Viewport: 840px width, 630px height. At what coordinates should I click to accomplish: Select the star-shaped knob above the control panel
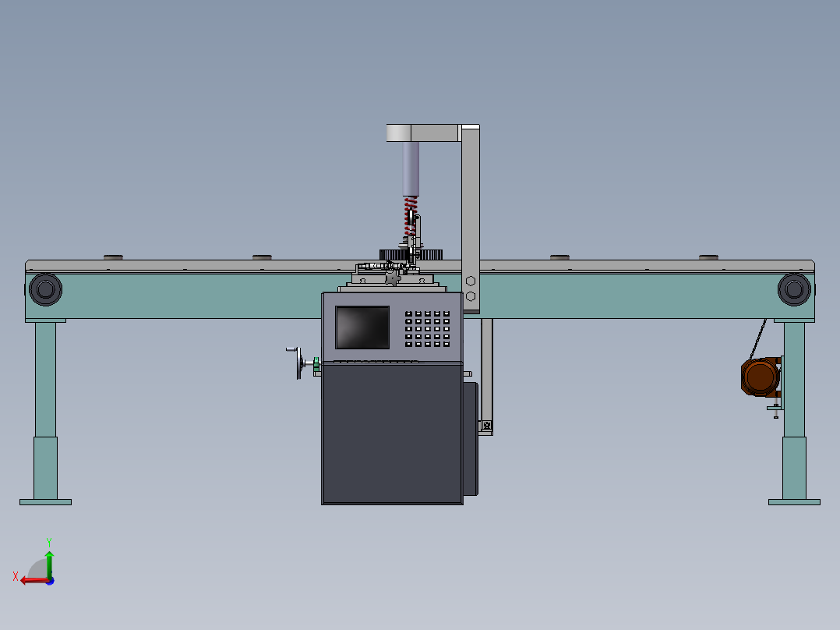393,278
